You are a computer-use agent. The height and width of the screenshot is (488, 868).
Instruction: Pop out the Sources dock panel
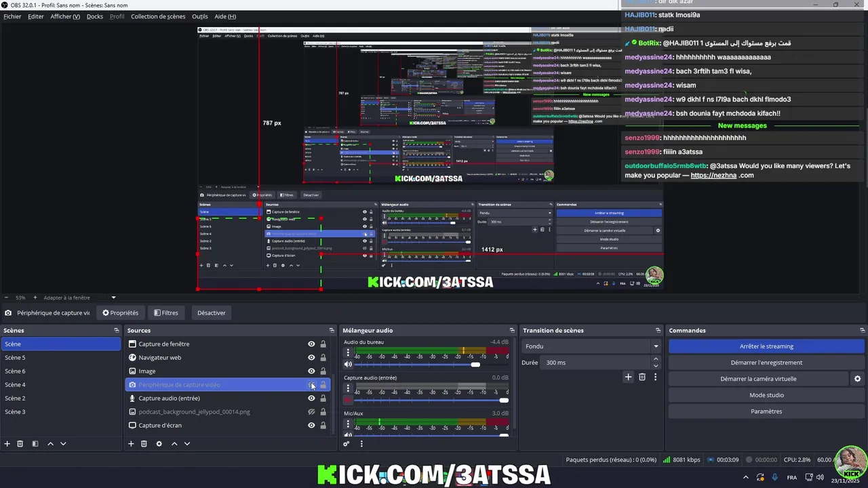click(332, 330)
